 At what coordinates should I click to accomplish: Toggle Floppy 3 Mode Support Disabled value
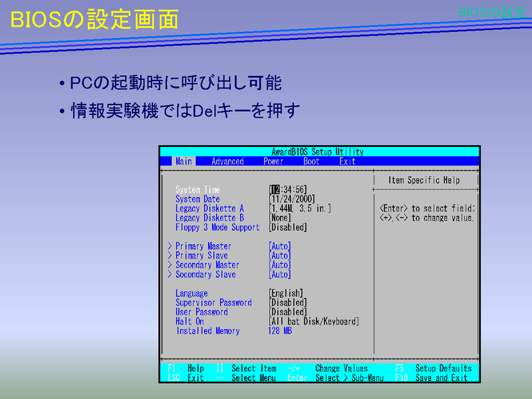pos(287,227)
